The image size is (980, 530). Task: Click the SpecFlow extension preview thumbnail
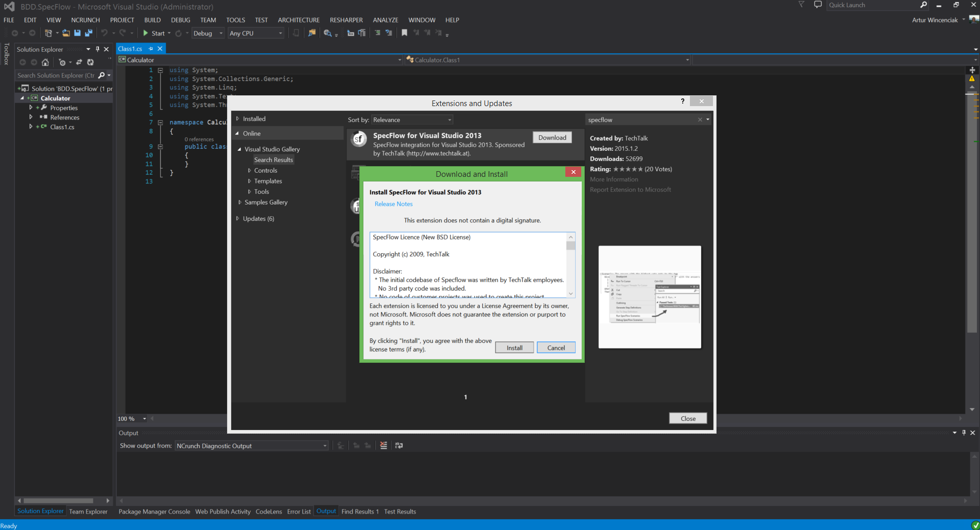[x=649, y=297]
